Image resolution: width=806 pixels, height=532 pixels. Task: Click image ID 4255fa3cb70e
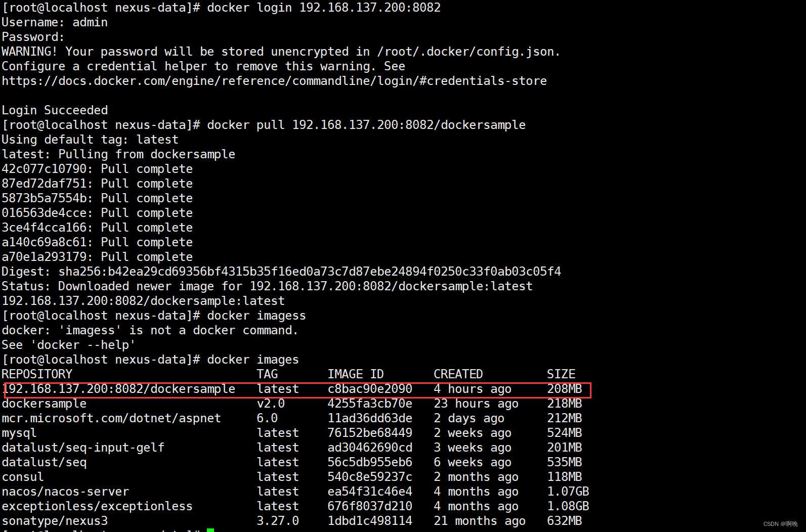pyautogui.click(x=370, y=404)
